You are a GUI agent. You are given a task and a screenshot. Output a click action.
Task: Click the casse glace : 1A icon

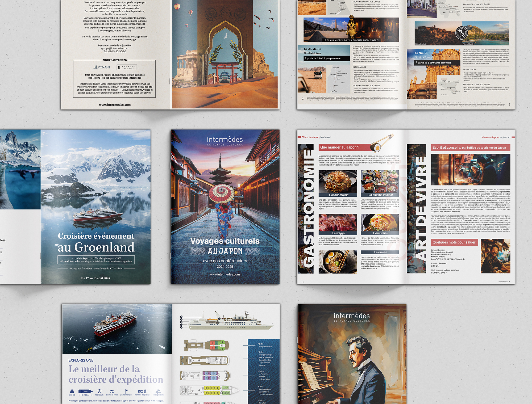click(x=158, y=391)
